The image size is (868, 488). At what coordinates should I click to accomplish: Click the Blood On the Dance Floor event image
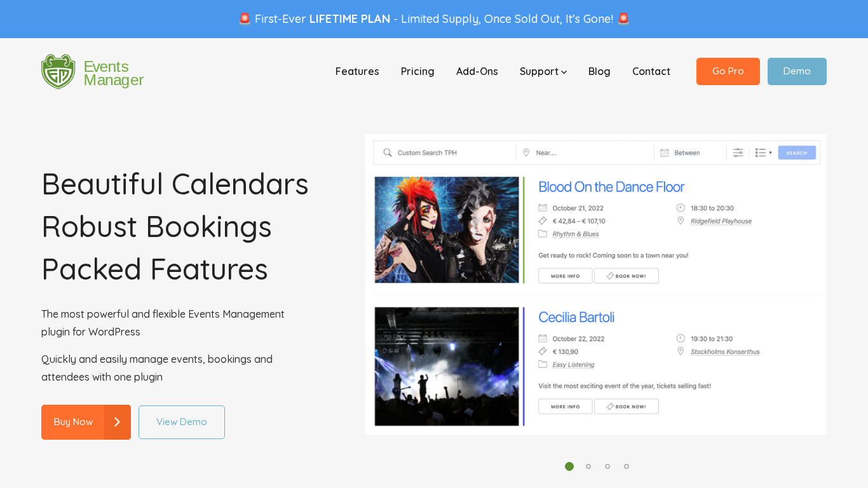[x=447, y=229]
